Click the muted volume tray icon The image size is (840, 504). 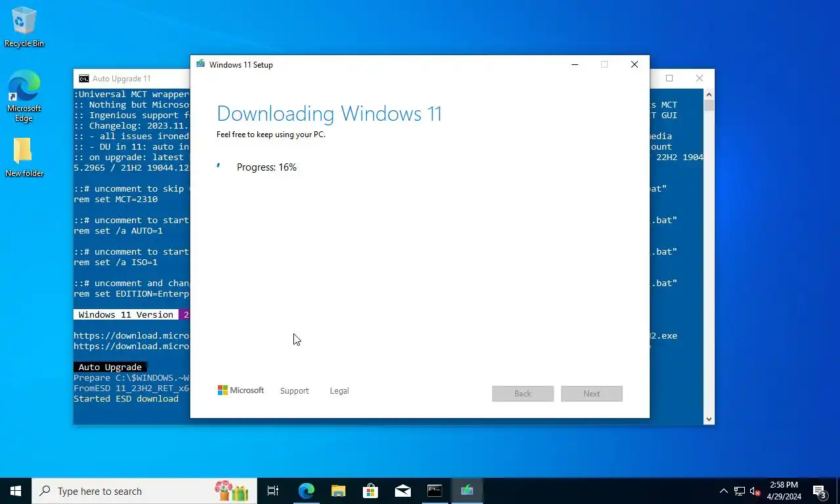click(x=755, y=491)
